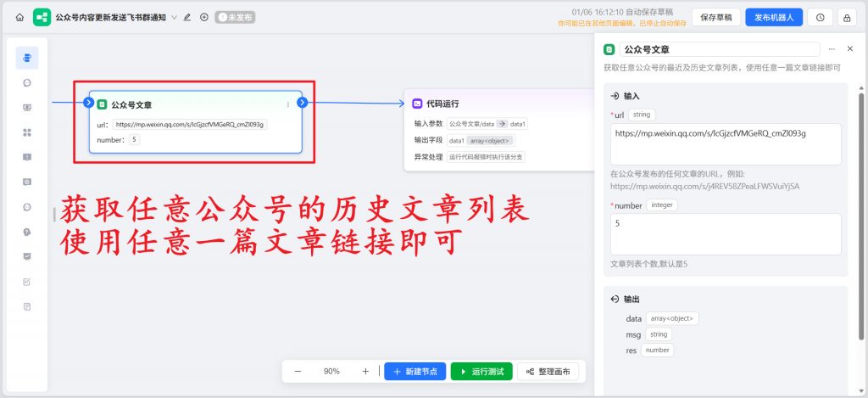Click data array<object> output row
Image resolution: width=868 pixels, height=398 pixels.
pos(663,319)
